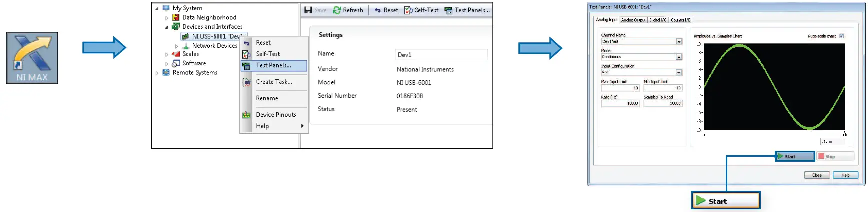Click the Network Devices icon
Screen dimensions: 868x212
point(186,46)
